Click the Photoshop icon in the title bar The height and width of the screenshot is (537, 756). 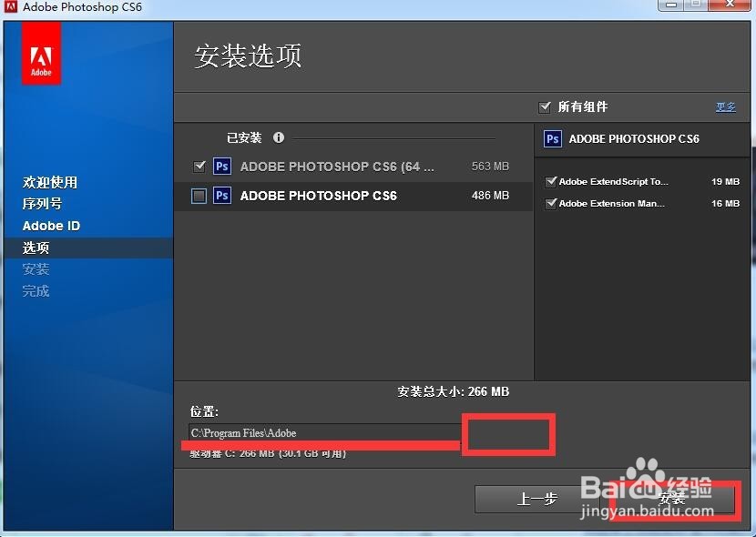pyautogui.click(x=9, y=6)
